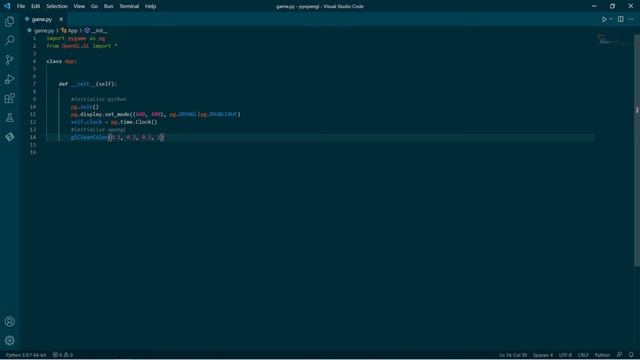Open the Terminal menu
The image size is (640, 360).
129,6
